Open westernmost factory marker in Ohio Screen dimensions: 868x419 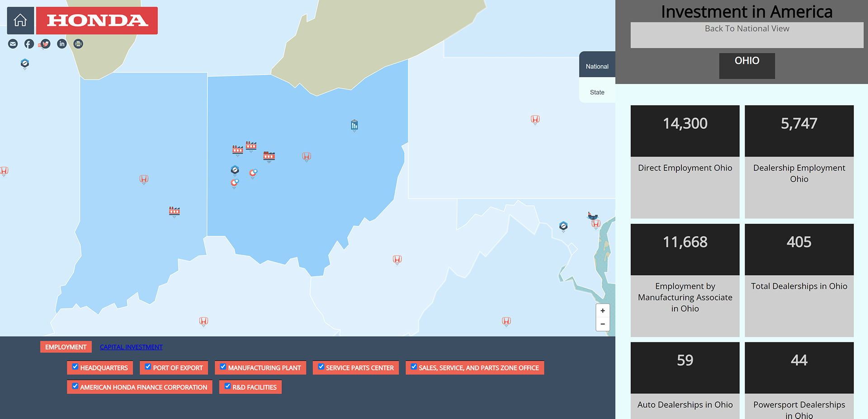[x=237, y=150]
